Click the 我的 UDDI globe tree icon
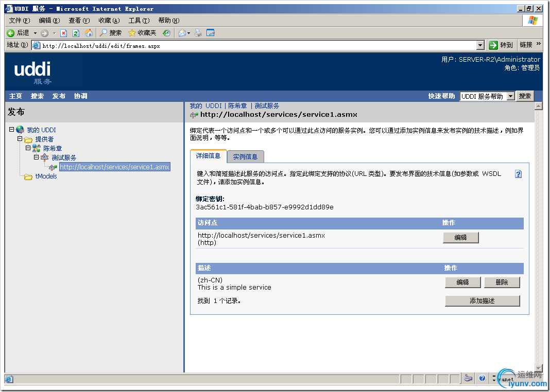The image size is (550, 392). point(20,130)
